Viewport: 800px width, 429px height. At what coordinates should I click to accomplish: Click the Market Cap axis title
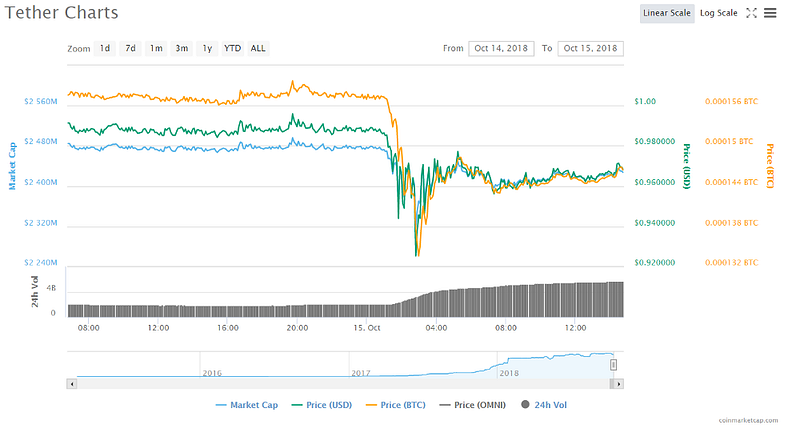(x=12, y=166)
